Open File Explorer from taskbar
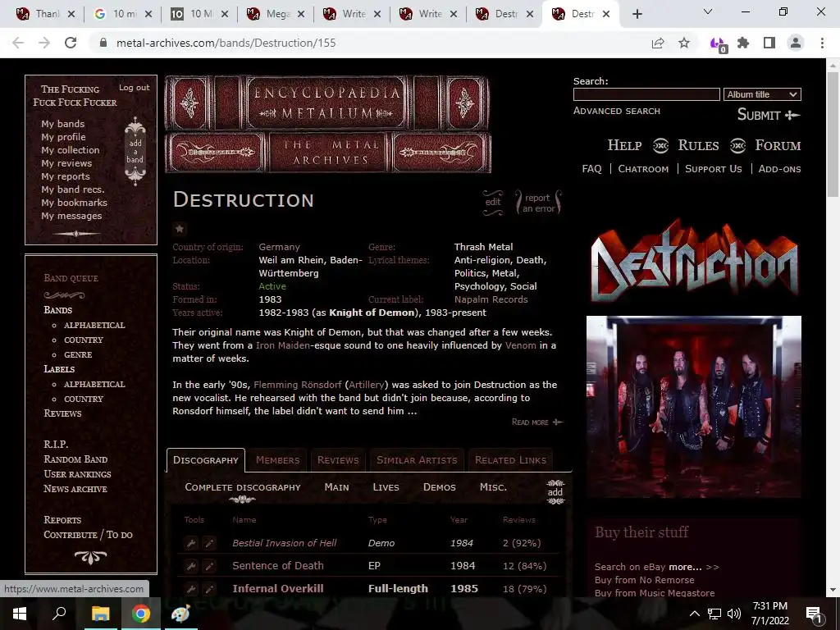 [101, 614]
